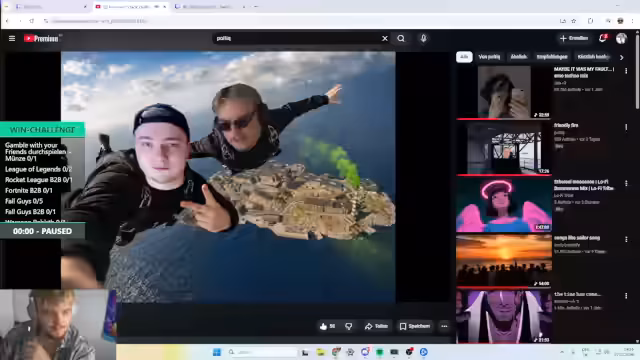The image size is (640, 360).
Task: Show more filter chips with the right chevron
Action: tap(621, 58)
